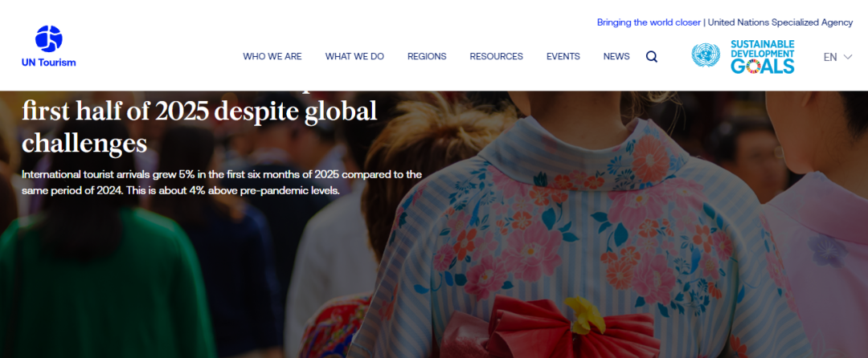This screenshot has height=358, width=868.
Task: Open the RESOURCES menu item
Action: (496, 56)
